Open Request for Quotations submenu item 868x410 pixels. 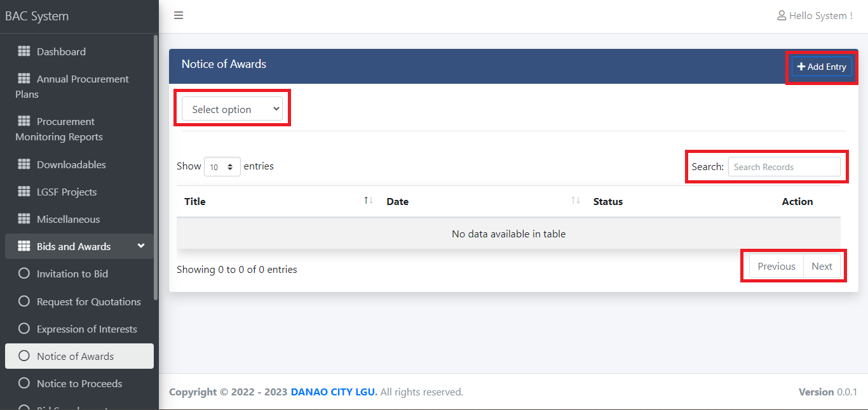coord(79,301)
